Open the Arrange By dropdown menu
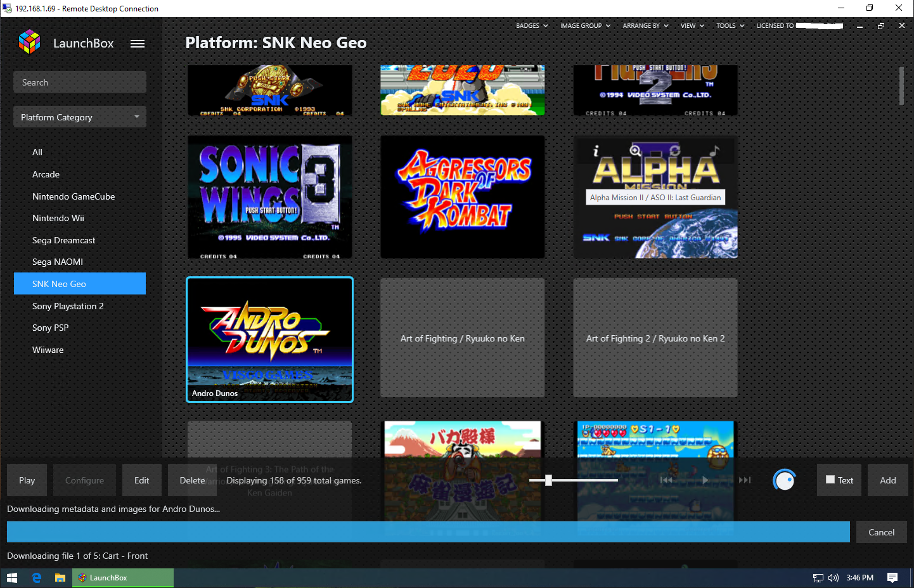This screenshot has height=588, width=914. [x=646, y=26]
